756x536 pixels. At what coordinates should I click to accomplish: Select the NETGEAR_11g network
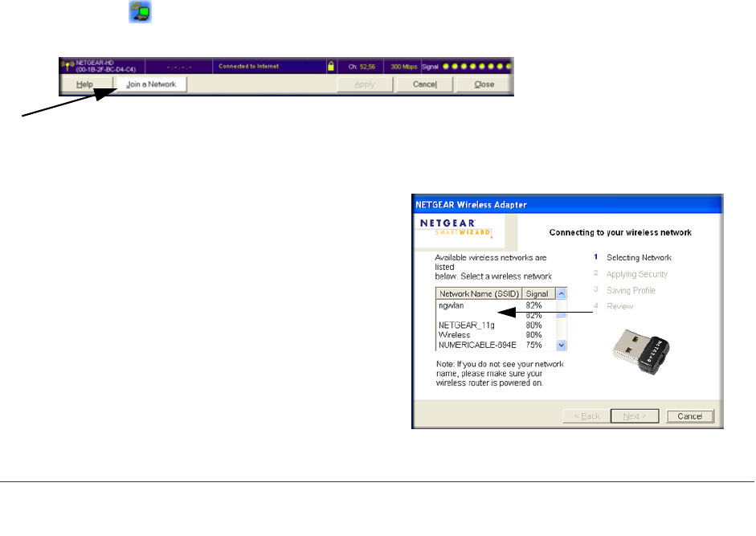(x=495, y=325)
